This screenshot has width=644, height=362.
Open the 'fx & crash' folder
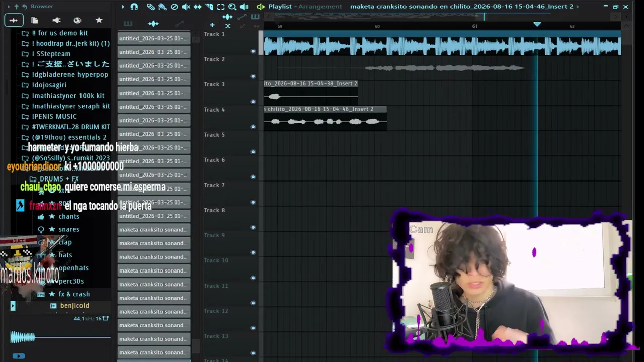pyautogui.click(x=74, y=294)
